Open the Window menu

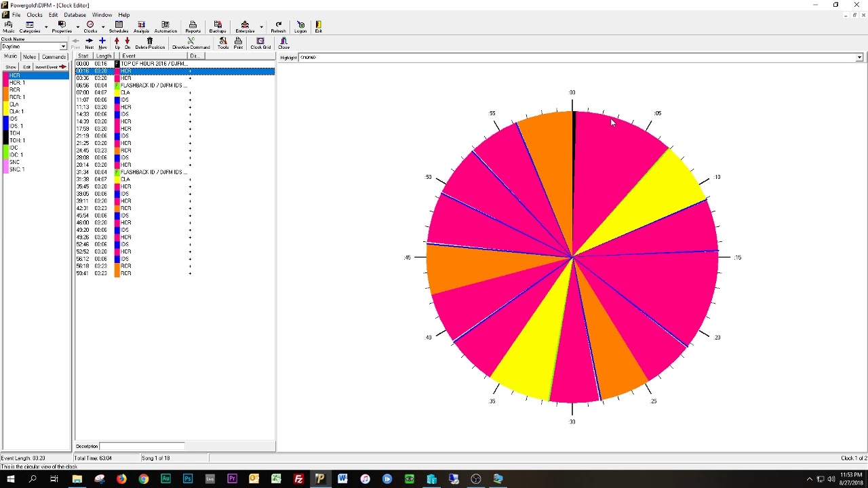[x=102, y=15]
